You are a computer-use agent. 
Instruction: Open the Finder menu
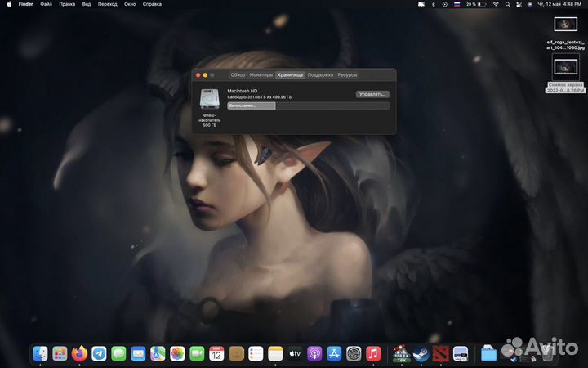pos(26,4)
